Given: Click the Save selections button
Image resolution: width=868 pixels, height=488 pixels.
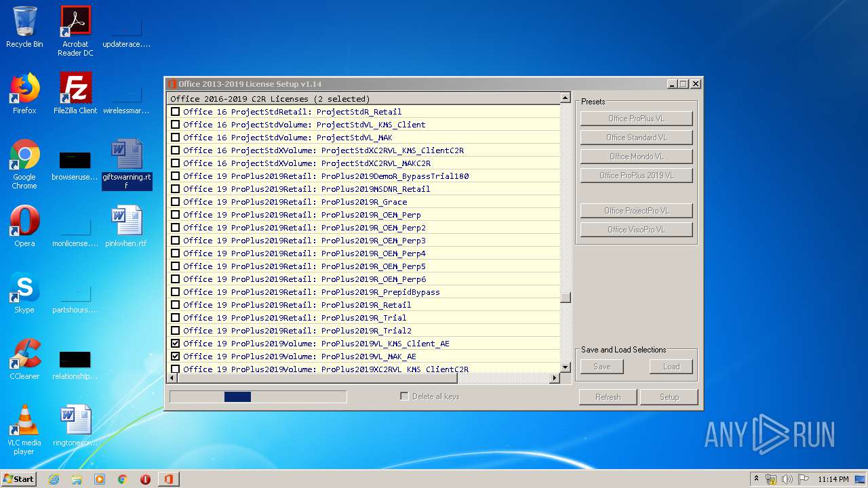Looking at the screenshot, I should 602,367.
